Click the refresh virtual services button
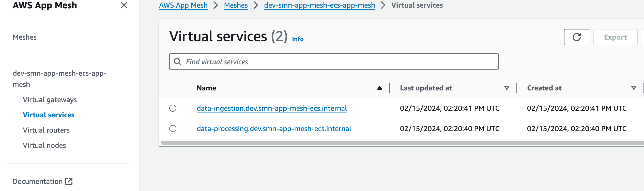644x191 pixels. tap(576, 37)
